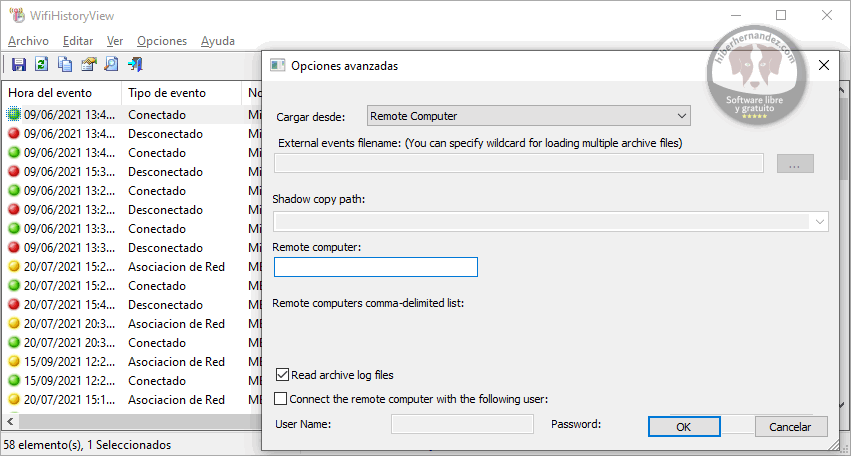Click the Find (magnifier) toolbar icon

[111, 65]
